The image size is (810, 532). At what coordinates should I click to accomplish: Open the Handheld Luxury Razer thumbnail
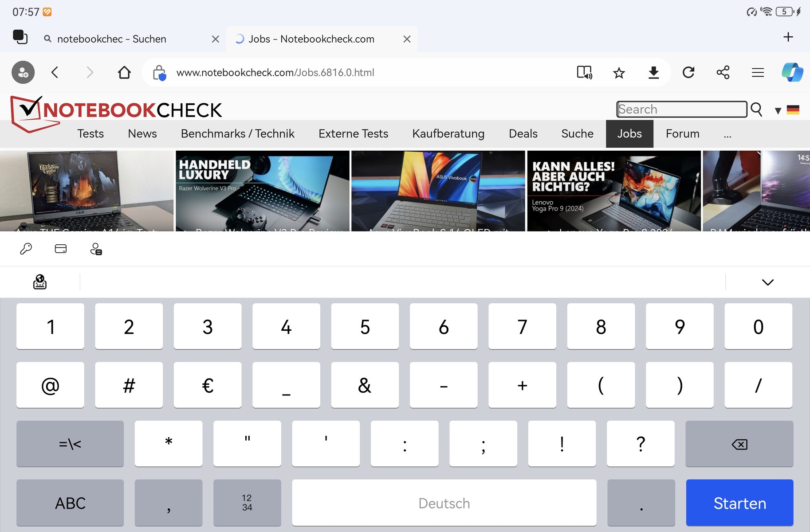coord(263,191)
